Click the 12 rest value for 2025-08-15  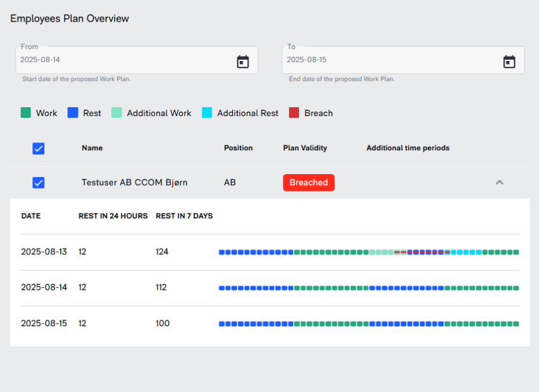pyautogui.click(x=82, y=323)
